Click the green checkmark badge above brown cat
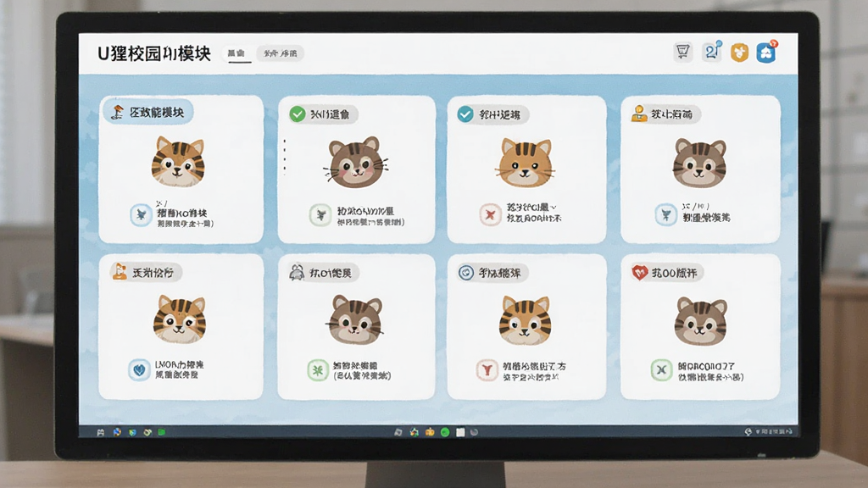This screenshot has height=488, width=868. coord(298,114)
